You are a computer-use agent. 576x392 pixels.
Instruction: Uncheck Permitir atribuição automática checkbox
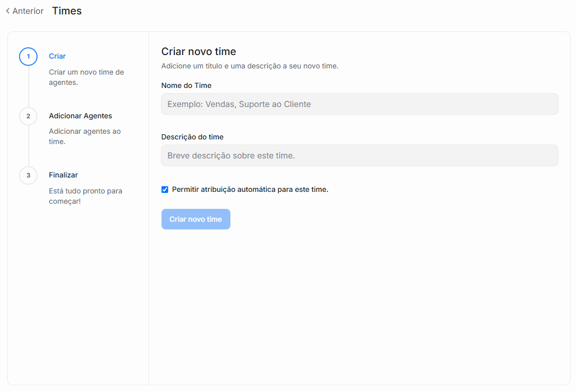[x=165, y=190]
